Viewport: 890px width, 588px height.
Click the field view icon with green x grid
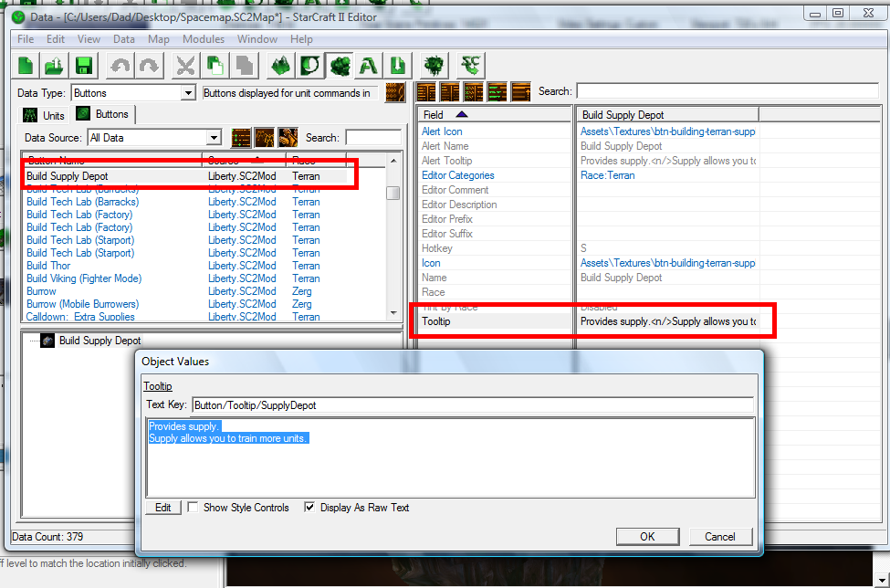pyautogui.click(x=474, y=91)
